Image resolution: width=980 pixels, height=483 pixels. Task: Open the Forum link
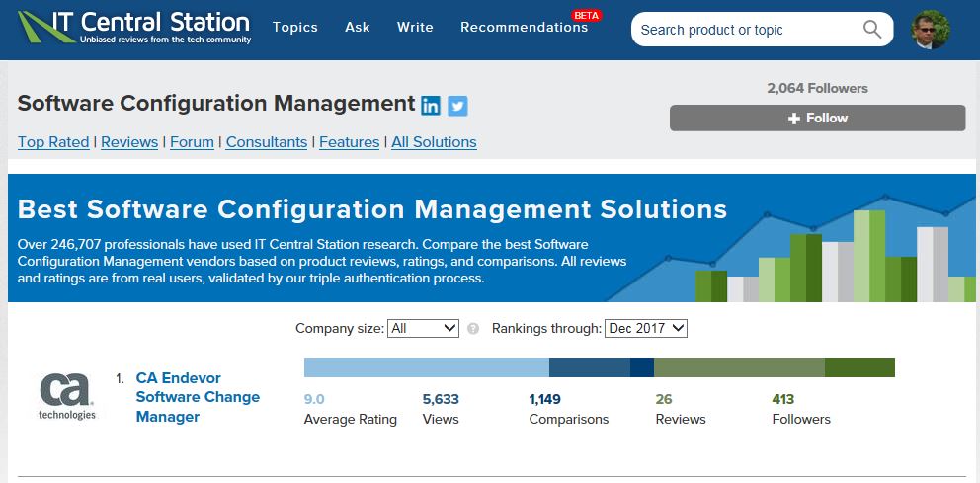(x=192, y=142)
